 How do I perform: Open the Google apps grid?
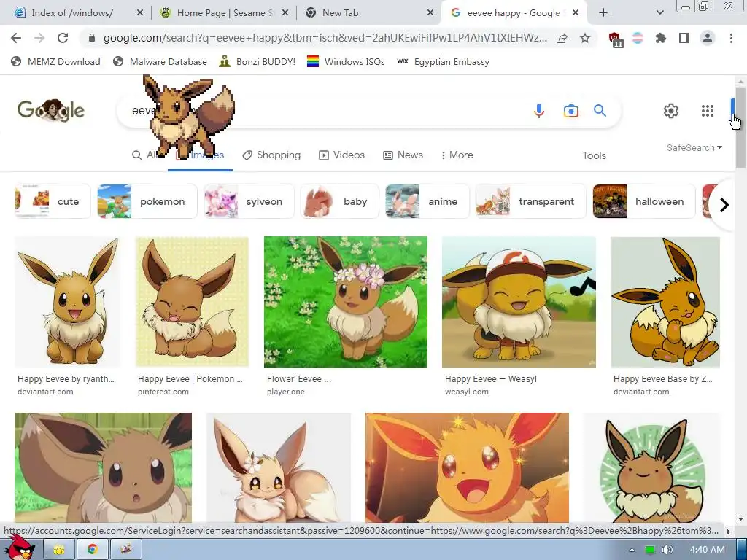pyautogui.click(x=708, y=111)
